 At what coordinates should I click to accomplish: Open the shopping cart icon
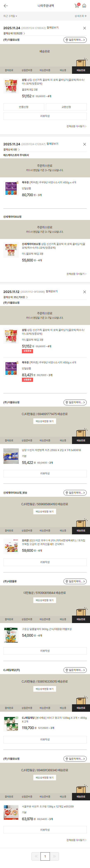click(x=77, y=5)
